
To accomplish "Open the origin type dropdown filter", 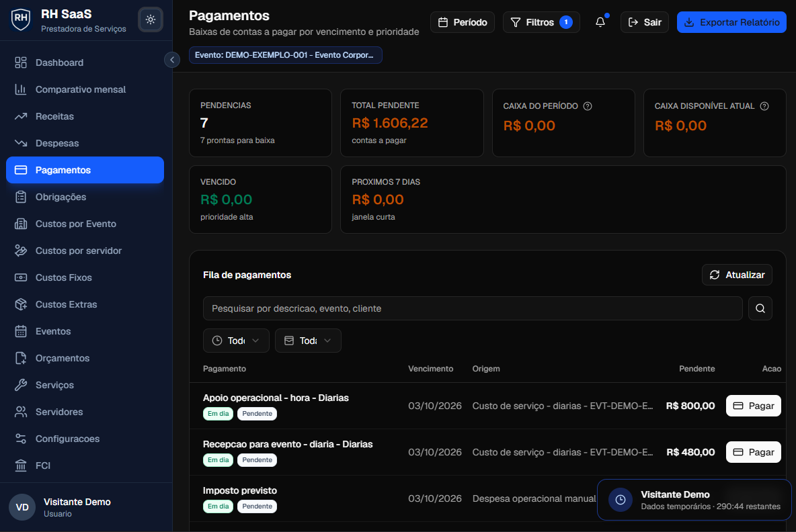I will 308,341.
